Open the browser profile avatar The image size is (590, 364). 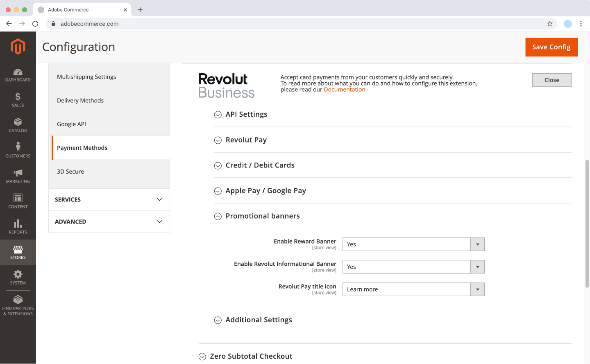pos(568,24)
